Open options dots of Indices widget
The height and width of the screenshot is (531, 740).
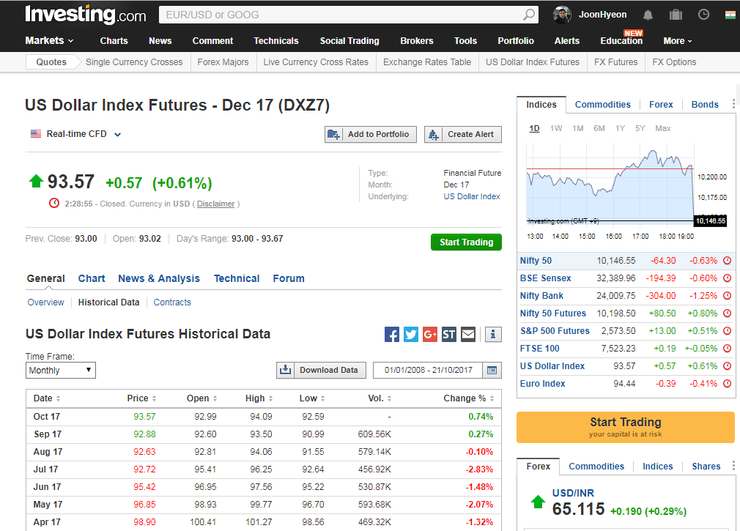pos(733,104)
